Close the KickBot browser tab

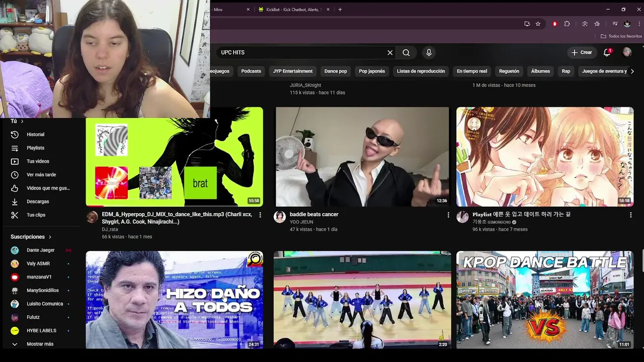pyautogui.click(x=328, y=10)
